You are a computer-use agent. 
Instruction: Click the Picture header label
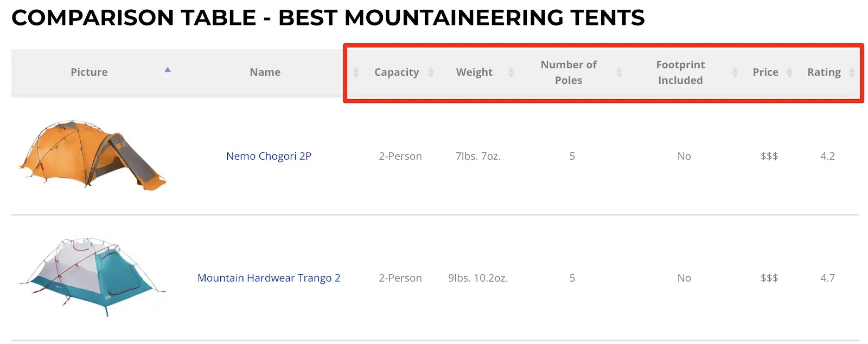pos(89,72)
